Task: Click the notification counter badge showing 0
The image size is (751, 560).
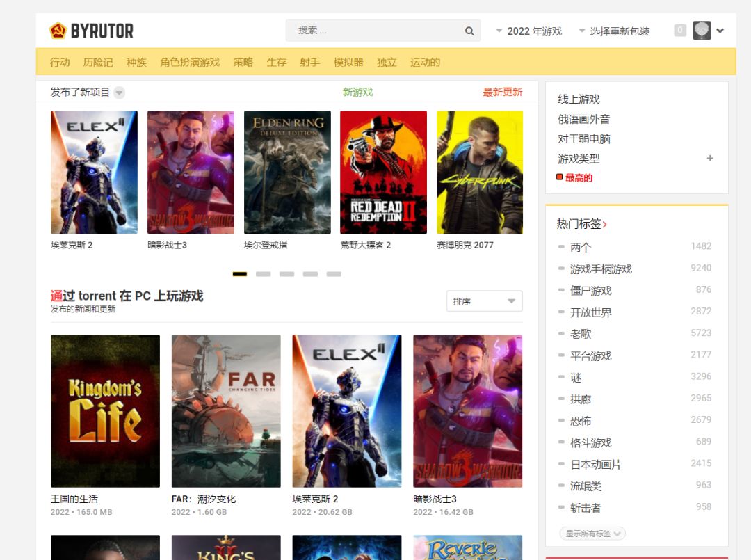Action: (x=680, y=30)
